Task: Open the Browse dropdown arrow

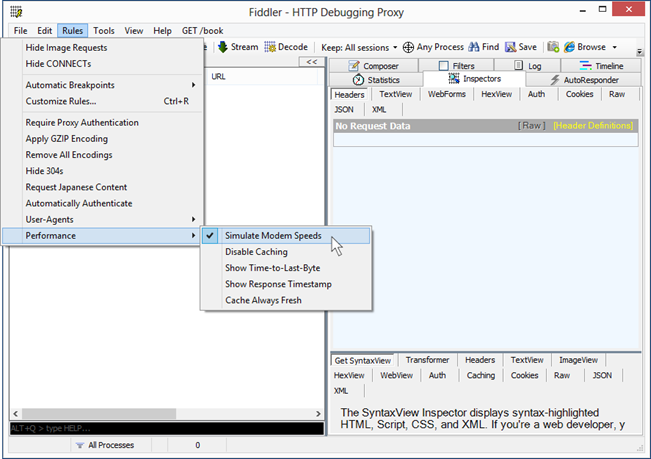Action: click(x=614, y=47)
